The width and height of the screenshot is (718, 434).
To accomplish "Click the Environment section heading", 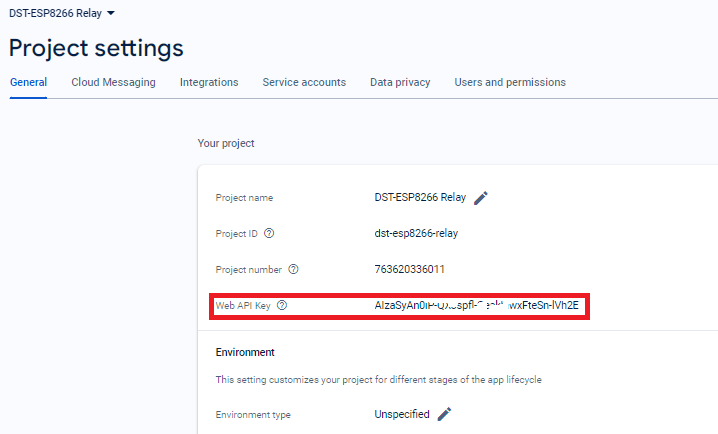I will (x=245, y=352).
